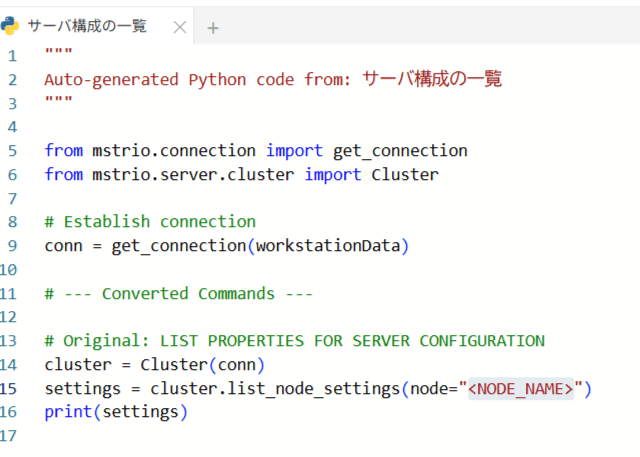
Task: Click 'get_connection' on the line 5 import
Action: [400, 151]
